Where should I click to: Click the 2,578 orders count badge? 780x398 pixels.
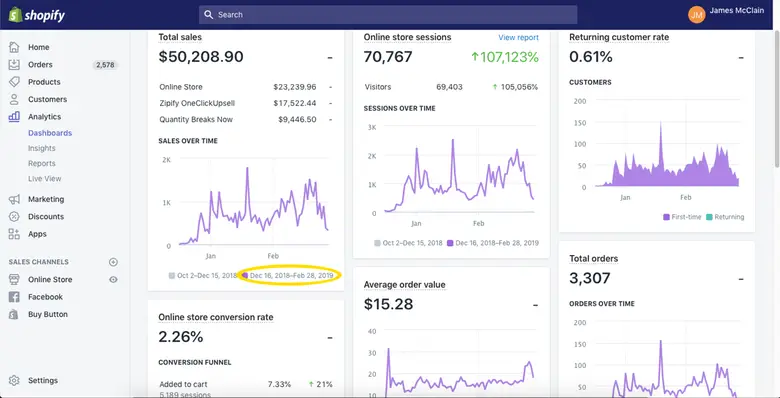coord(105,65)
